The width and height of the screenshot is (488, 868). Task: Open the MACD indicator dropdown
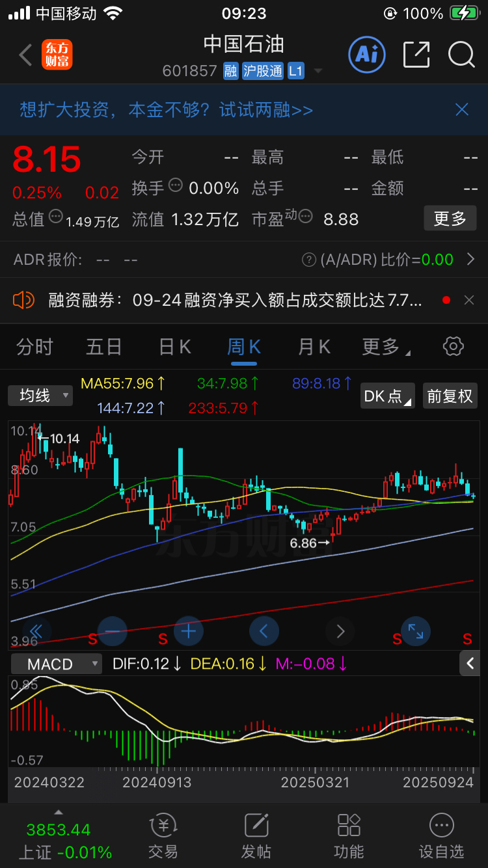tap(56, 664)
